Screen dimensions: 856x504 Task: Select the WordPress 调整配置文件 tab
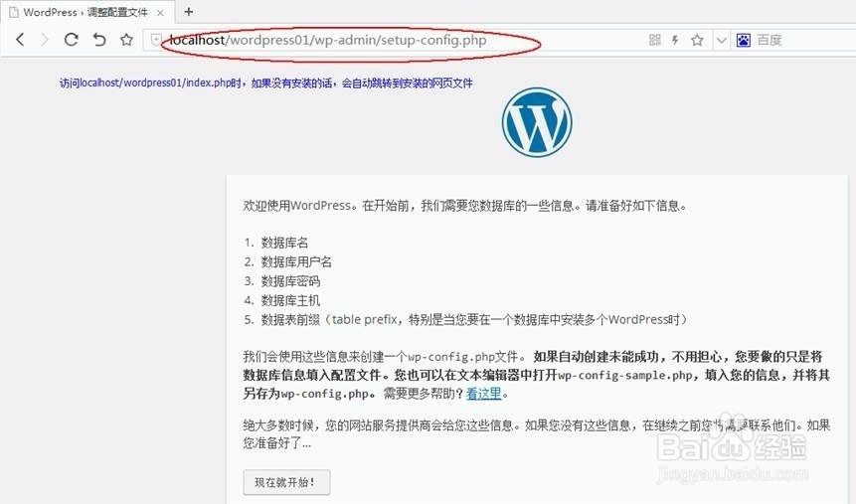[x=86, y=13]
